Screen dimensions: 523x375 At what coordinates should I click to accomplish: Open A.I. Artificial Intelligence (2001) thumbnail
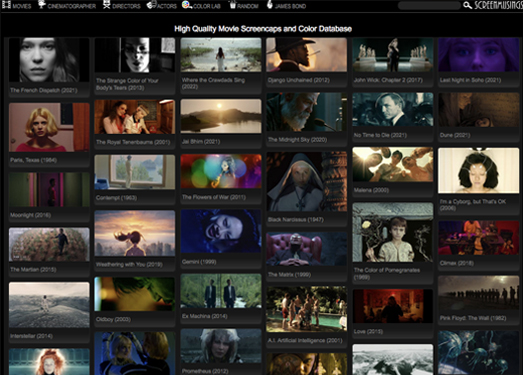click(307, 309)
